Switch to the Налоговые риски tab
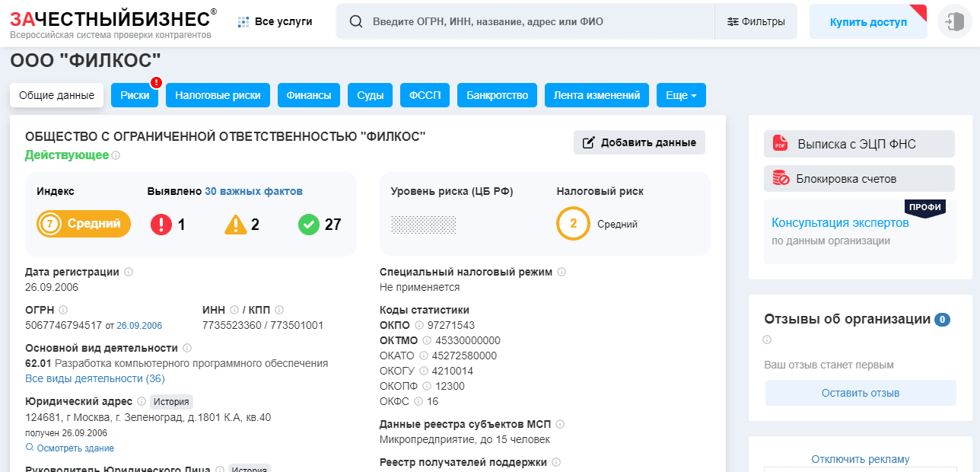The image size is (980, 472). point(218,95)
